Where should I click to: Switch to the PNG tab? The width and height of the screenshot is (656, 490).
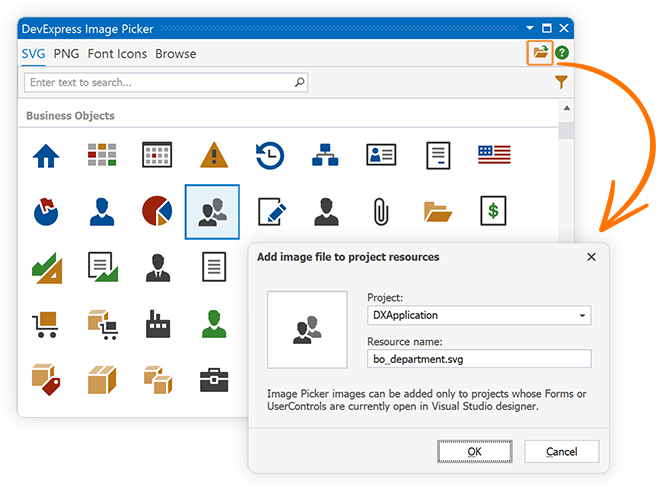point(66,54)
